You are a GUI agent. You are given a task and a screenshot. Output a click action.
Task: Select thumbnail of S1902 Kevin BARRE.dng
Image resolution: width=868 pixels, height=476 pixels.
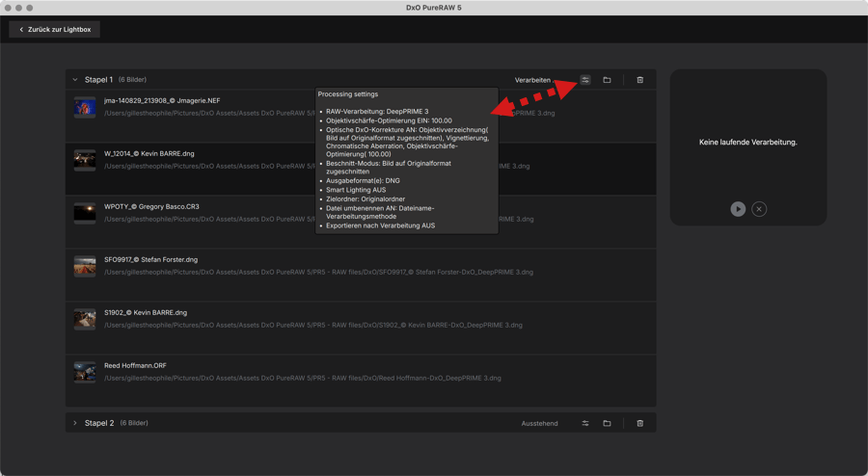click(x=85, y=320)
